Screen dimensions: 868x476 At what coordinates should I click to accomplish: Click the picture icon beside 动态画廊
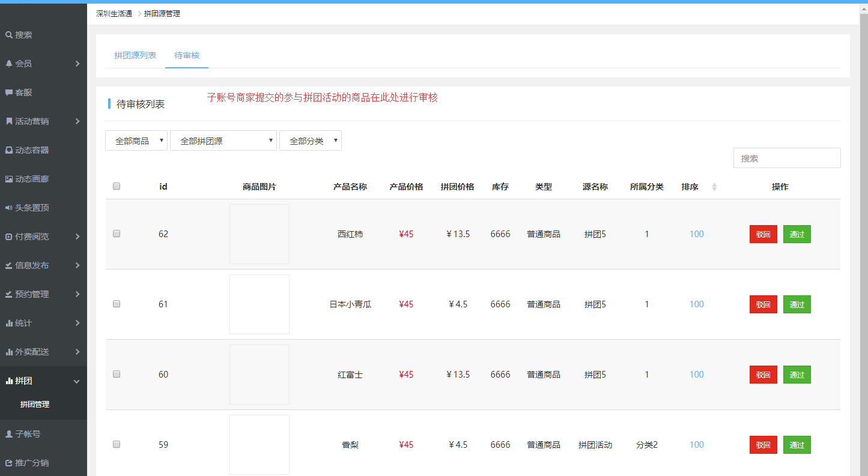9,179
